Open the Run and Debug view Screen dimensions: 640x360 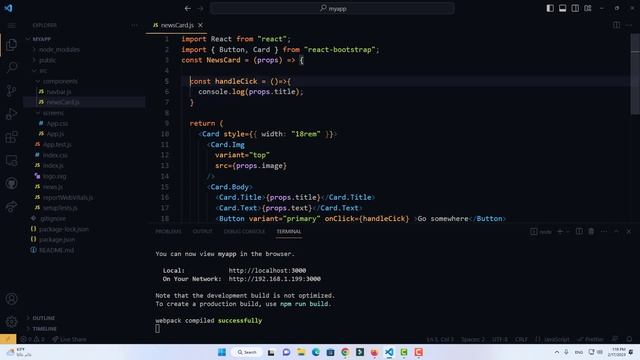(x=11, y=113)
